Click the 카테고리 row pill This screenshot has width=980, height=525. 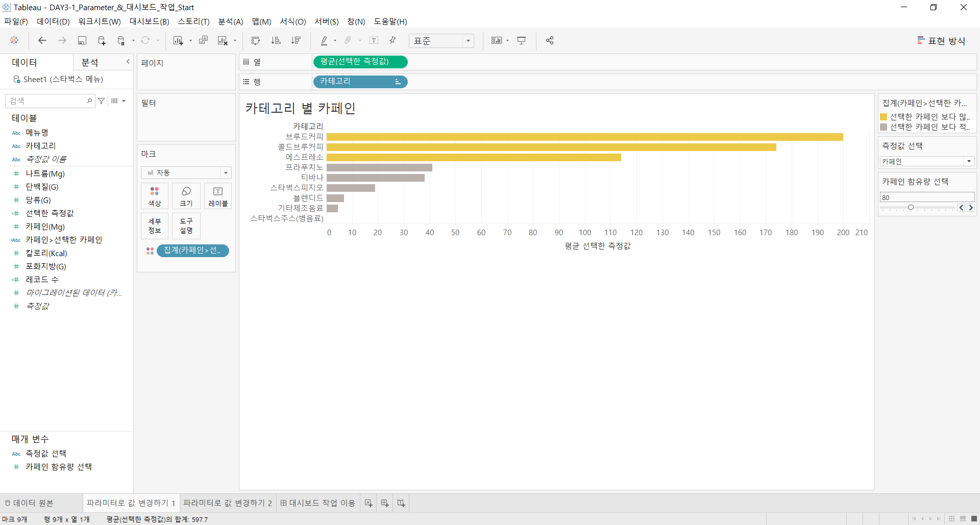[360, 82]
